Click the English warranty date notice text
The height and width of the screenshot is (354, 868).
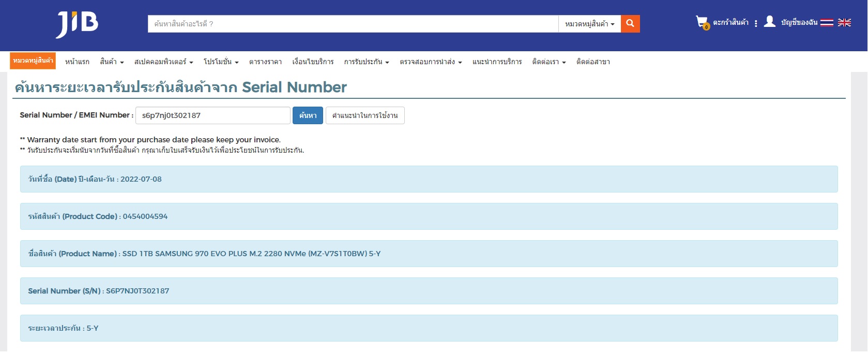150,140
